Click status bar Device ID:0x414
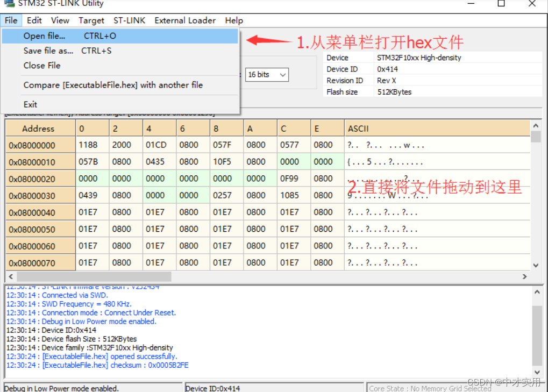 click(274, 388)
